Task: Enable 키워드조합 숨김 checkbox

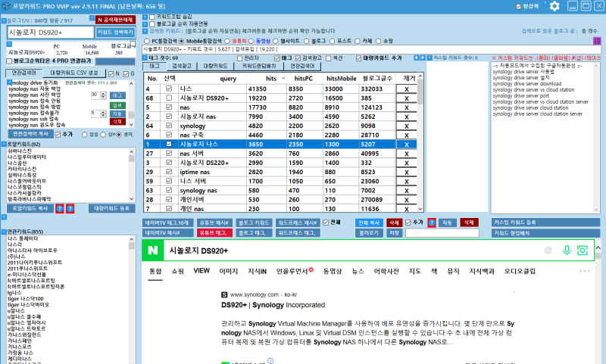Action: [x=152, y=17]
